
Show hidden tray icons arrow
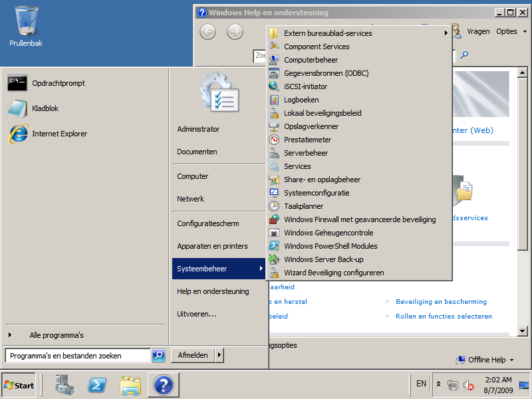click(438, 384)
